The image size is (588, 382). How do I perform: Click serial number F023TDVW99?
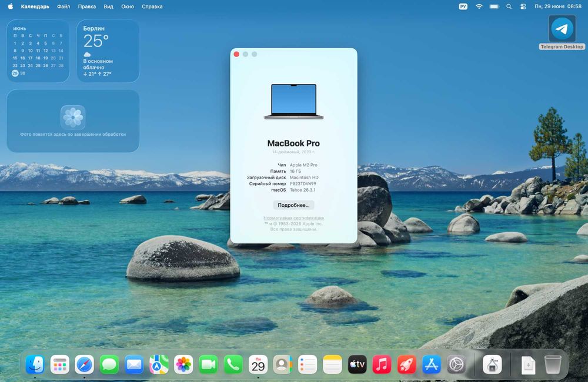tap(303, 184)
